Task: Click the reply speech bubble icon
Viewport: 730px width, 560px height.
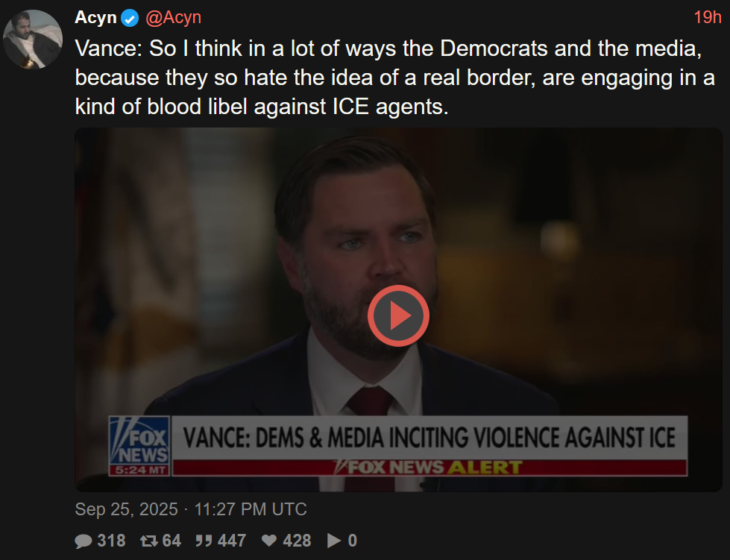Action: point(84,541)
